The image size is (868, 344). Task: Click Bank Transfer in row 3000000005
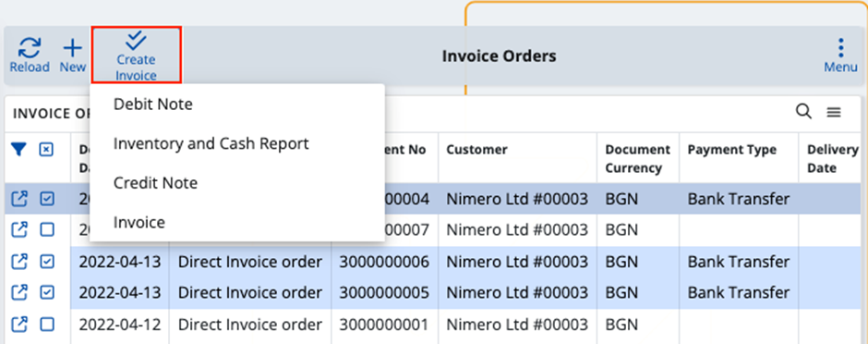pyautogui.click(x=739, y=292)
